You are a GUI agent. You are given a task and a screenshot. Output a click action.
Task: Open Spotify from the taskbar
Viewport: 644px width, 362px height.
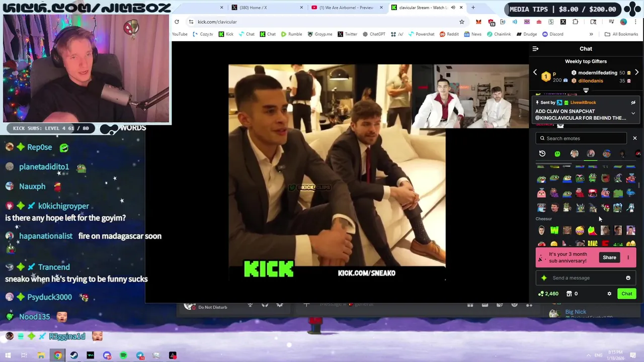(x=123, y=355)
